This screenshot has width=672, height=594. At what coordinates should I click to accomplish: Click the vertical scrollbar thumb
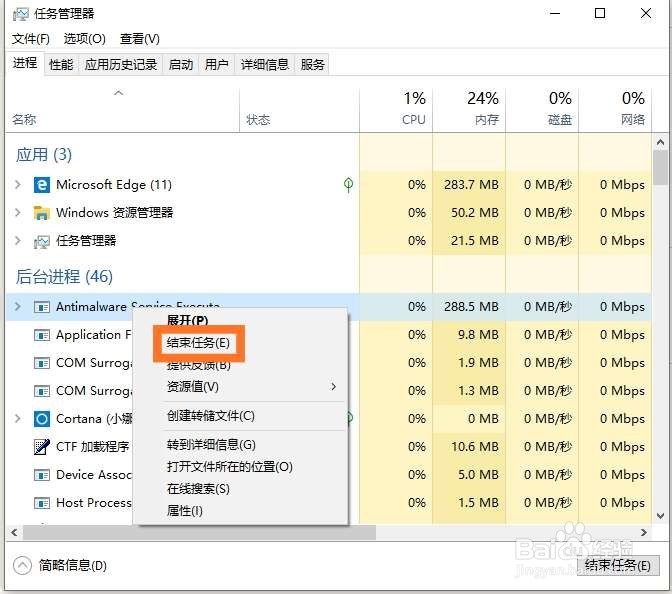[x=661, y=168]
